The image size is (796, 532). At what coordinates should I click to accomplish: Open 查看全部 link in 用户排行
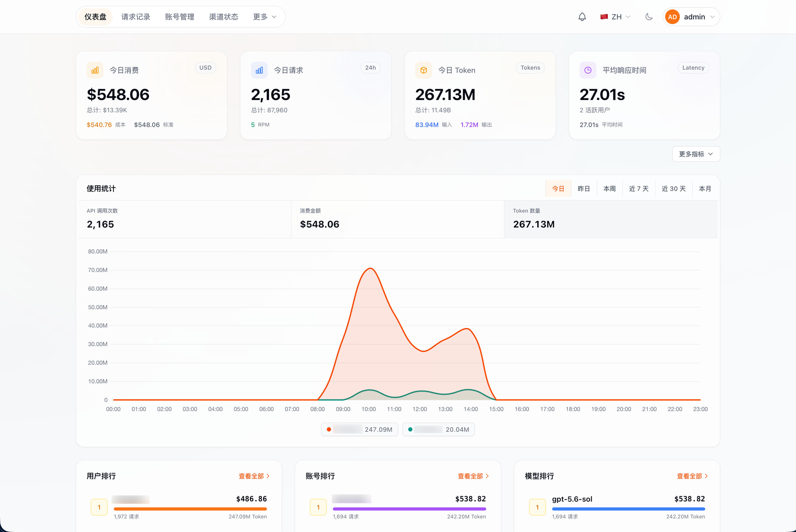[x=254, y=476]
